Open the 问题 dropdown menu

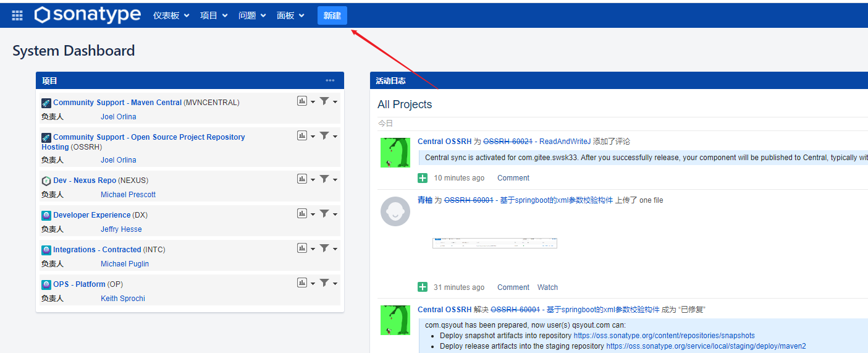click(252, 15)
